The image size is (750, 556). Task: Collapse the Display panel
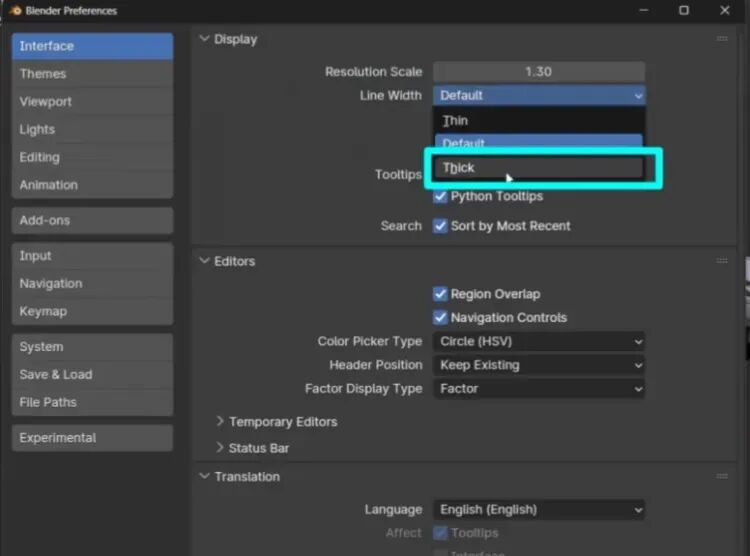pos(205,39)
